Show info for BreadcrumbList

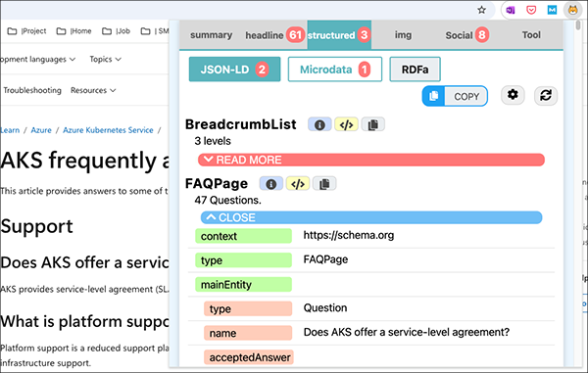319,124
